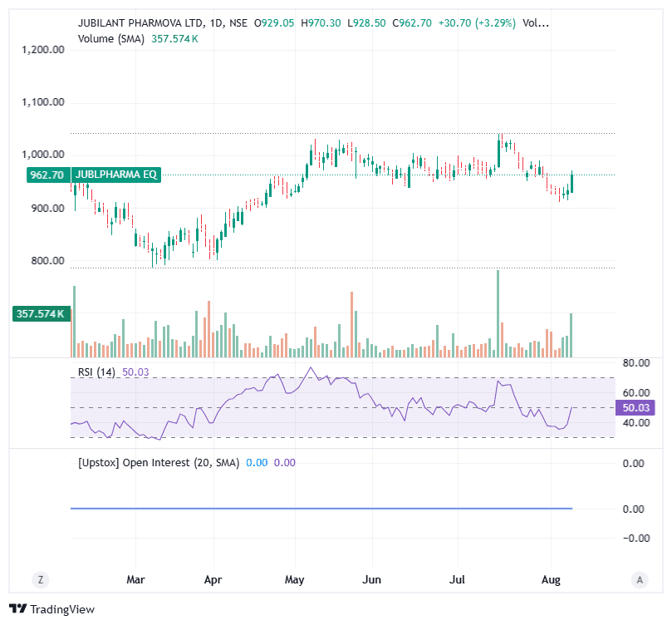Click the close price C962.70 value
Screen dimensions: 672x625
(412, 23)
